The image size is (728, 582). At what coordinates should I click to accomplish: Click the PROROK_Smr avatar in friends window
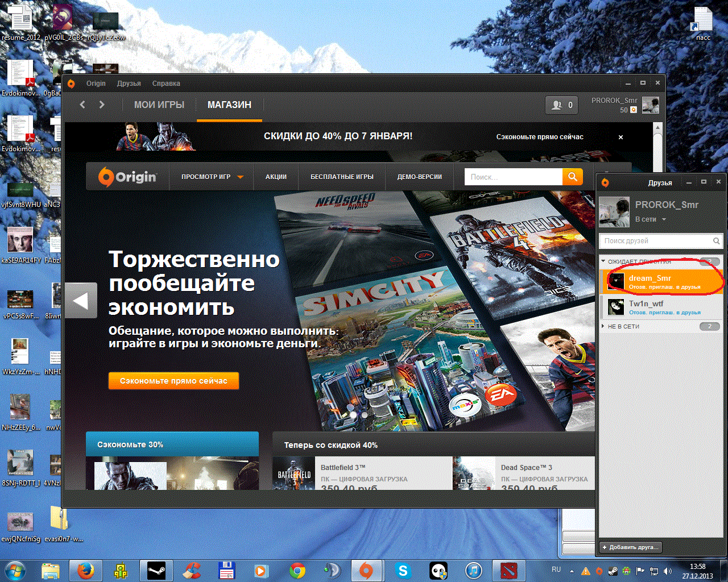coord(614,212)
